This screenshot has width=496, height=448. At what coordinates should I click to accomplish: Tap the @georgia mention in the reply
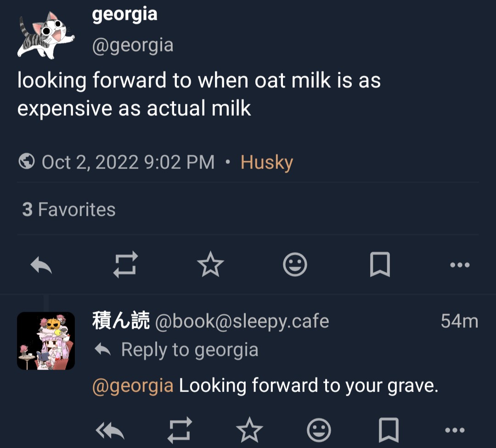(x=133, y=386)
